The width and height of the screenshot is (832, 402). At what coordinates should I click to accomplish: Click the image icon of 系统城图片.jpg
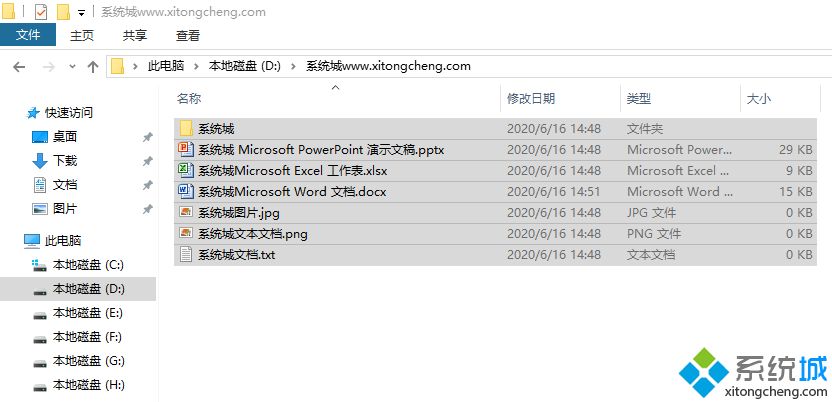click(186, 212)
